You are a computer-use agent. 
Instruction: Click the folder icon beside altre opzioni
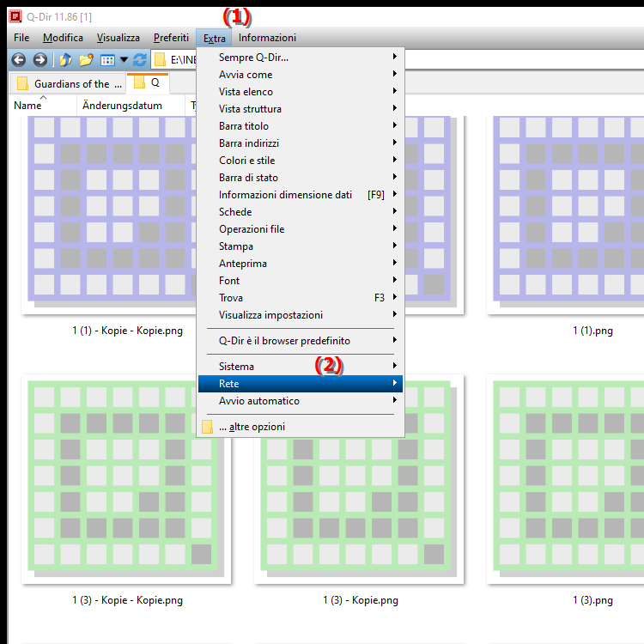point(207,427)
